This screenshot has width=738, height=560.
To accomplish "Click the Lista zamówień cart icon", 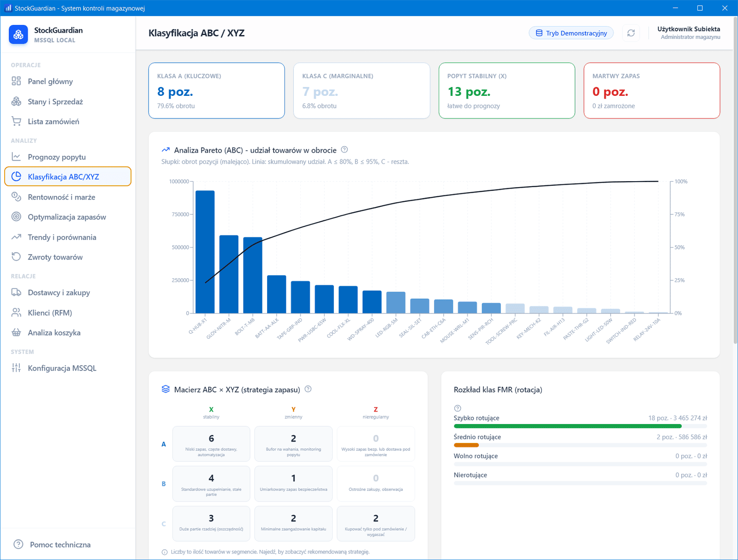I will [x=16, y=121].
